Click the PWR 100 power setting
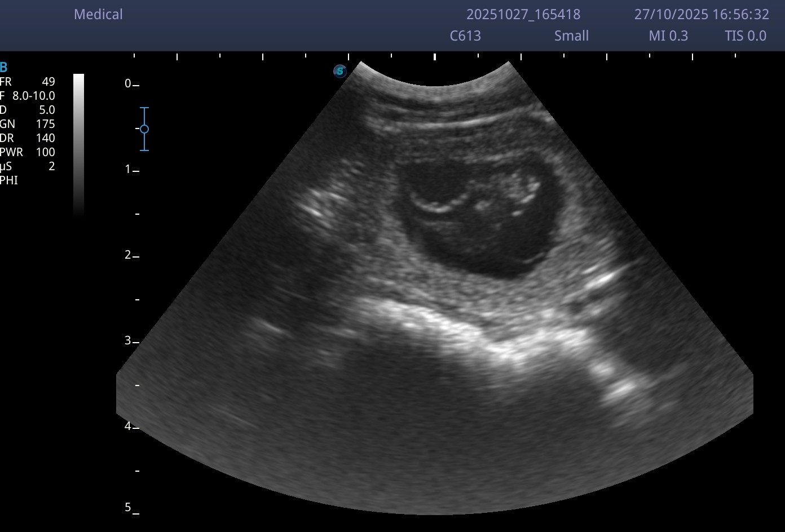The width and height of the screenshot is (785, 532). point(28,152)
